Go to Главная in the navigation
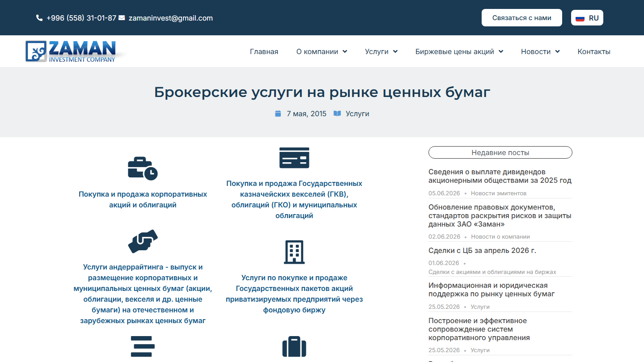Screen dimensions: 644x362 [264, 51]
